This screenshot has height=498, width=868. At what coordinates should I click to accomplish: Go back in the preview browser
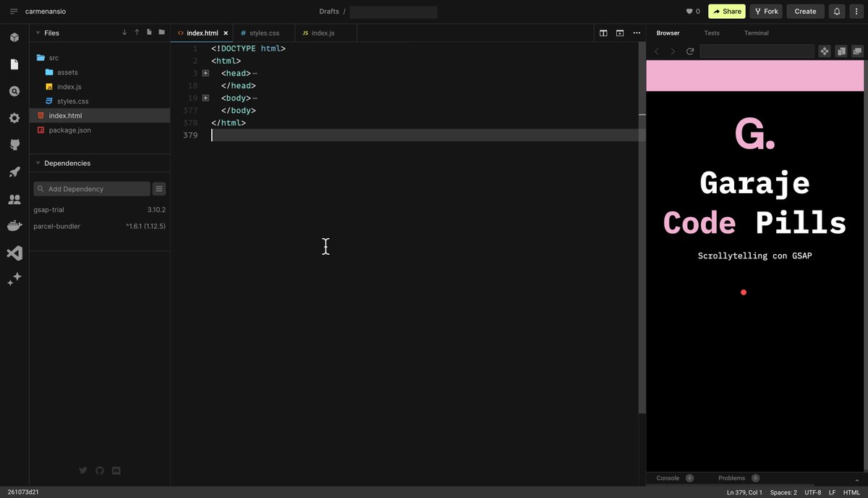[657, 51]
